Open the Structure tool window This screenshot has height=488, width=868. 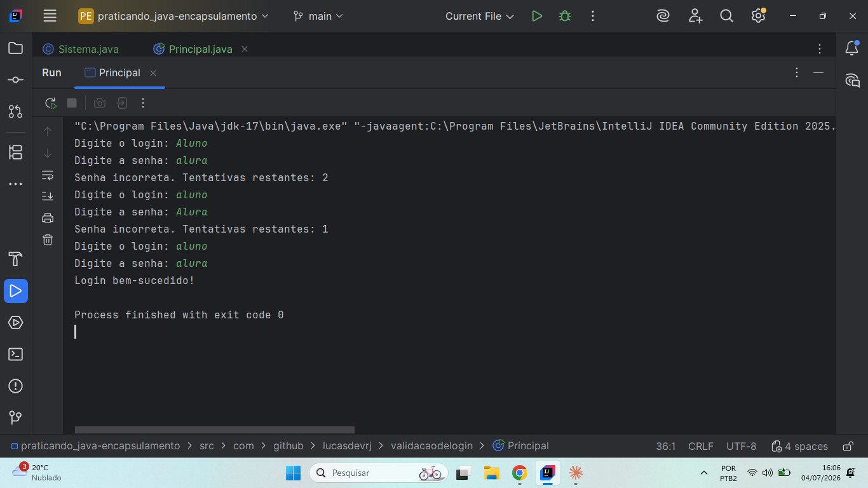pyautogui.click(x=16, y=152)
